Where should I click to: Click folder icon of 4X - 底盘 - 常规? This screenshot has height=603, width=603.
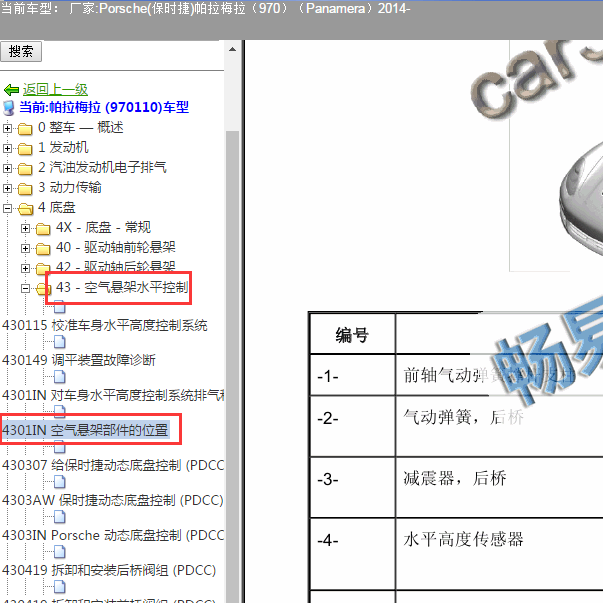[x=43, y=229]
